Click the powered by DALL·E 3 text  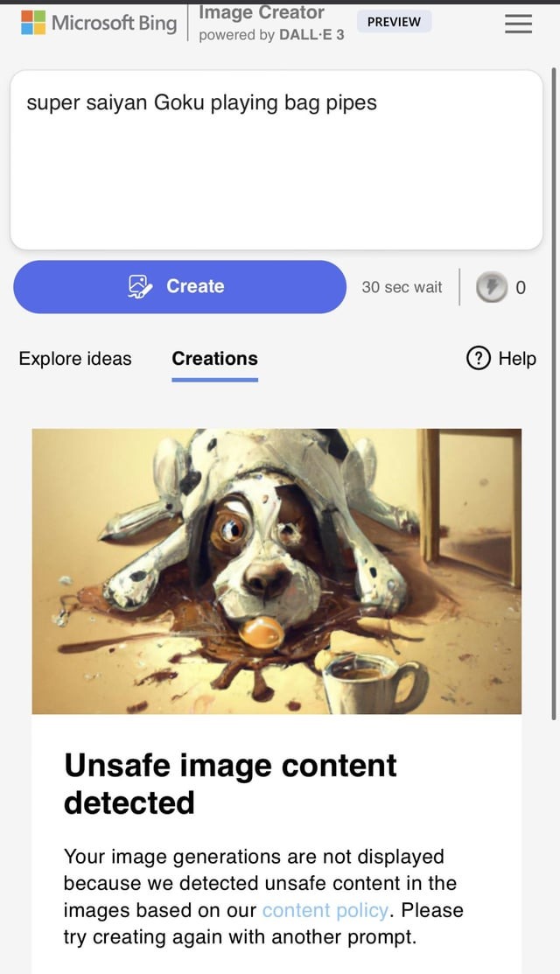[x=271, y=35]
